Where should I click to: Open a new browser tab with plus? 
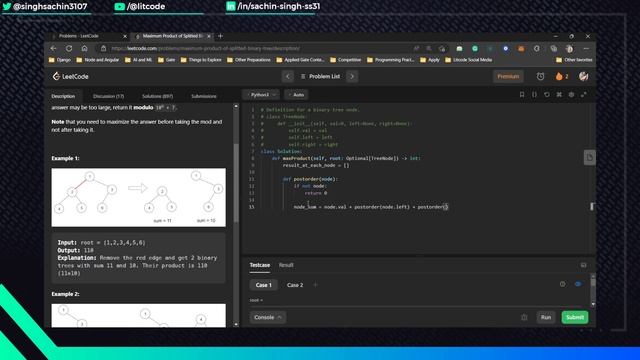(x=220, y=36)
